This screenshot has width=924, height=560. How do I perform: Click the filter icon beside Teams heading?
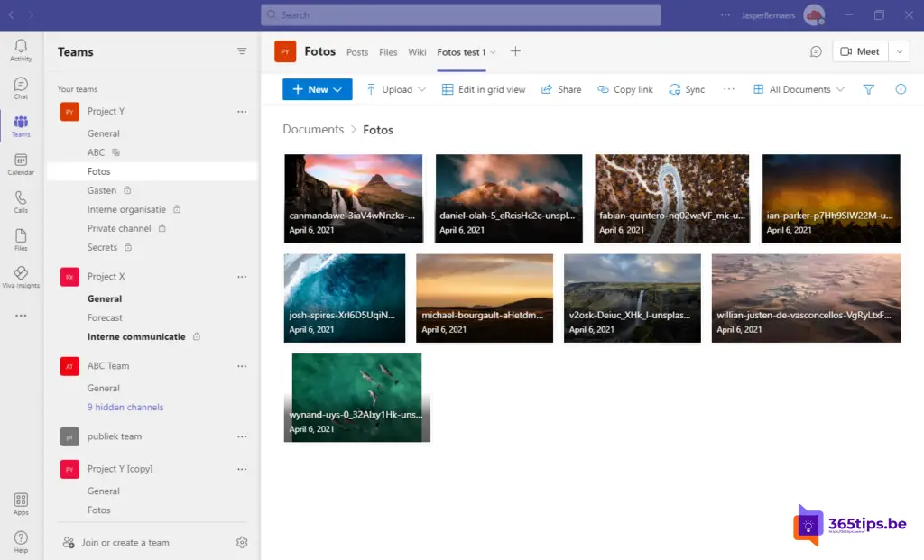click(242, 52)
